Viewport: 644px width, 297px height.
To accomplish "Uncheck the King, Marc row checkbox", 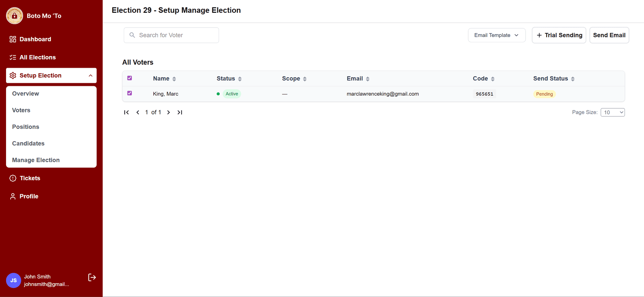I will tap(129, 93).
